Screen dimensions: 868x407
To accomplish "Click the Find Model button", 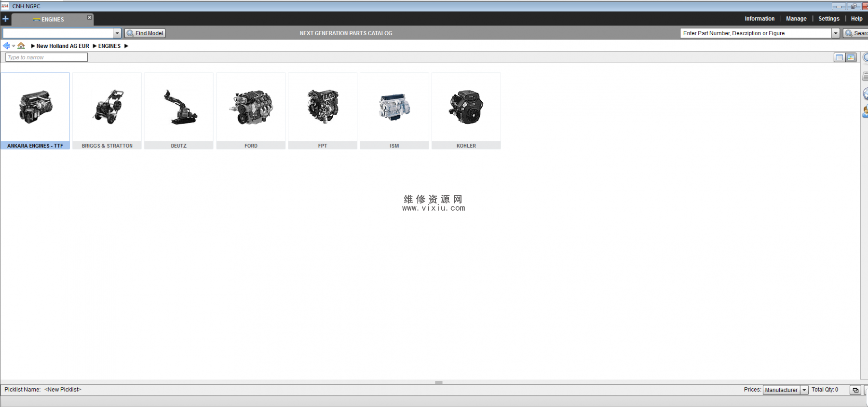I will tap(145, 33).
